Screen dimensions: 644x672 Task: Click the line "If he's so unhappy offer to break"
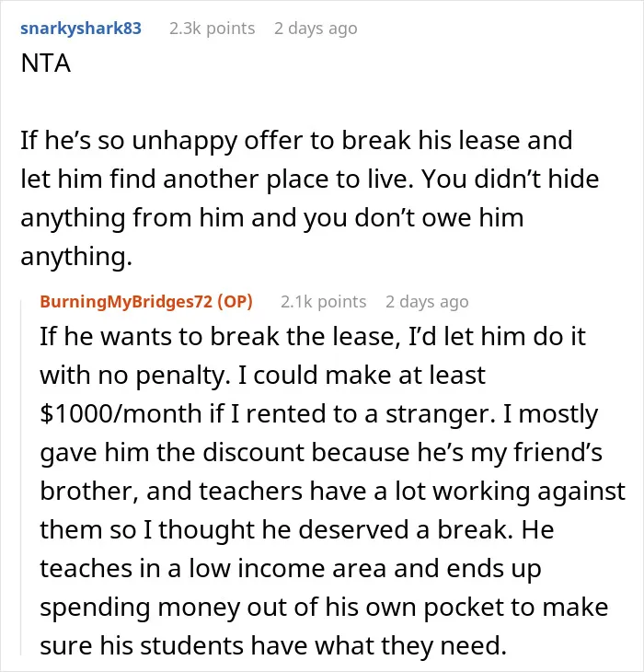[296, 140]
